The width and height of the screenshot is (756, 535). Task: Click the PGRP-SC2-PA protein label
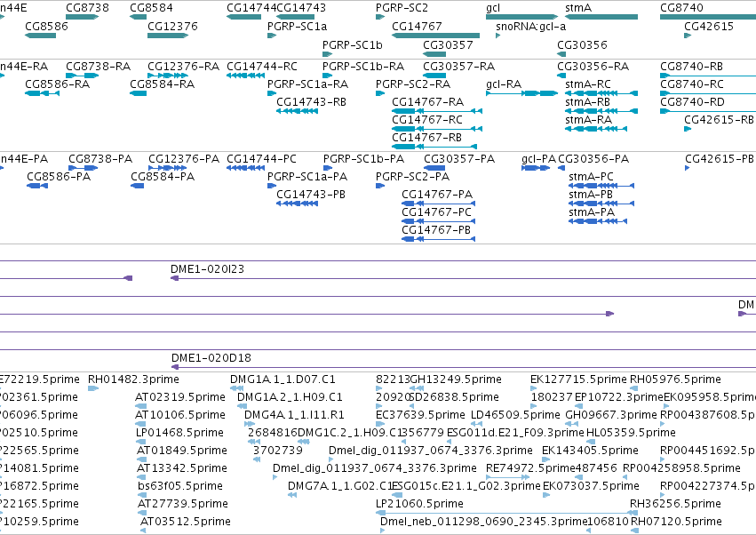coord(413,177)
